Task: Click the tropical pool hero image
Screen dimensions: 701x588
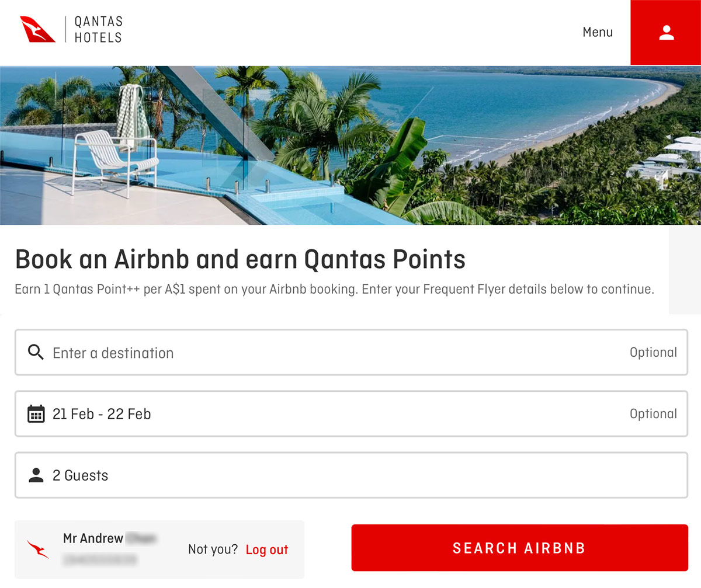Action: click(350, 145)
